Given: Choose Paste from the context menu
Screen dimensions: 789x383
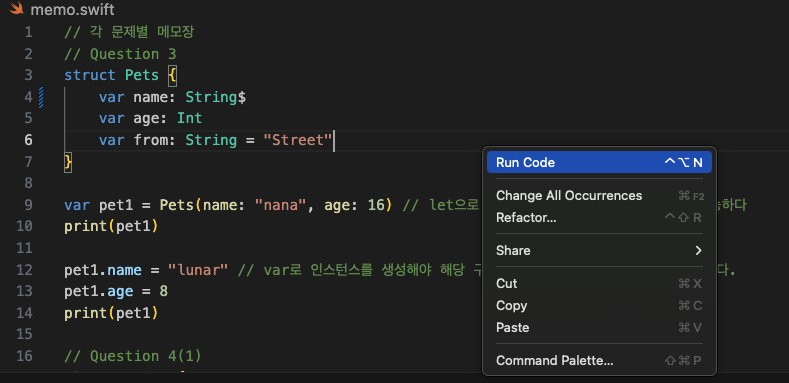Looking at the screenshot, I should coord(599,328).
